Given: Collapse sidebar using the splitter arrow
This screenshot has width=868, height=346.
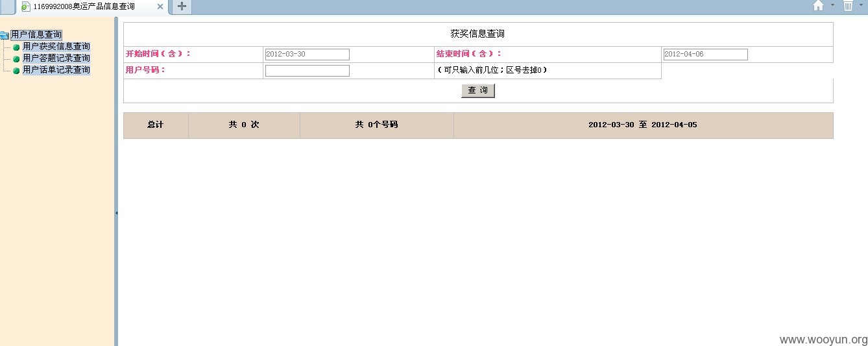Looking at the screenshot, I should pos(116,212).
